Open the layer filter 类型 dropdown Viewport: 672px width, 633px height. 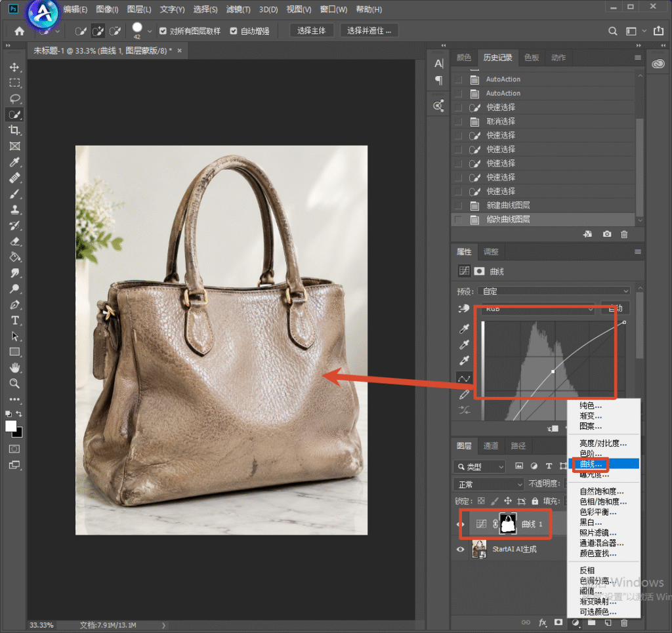479,466
